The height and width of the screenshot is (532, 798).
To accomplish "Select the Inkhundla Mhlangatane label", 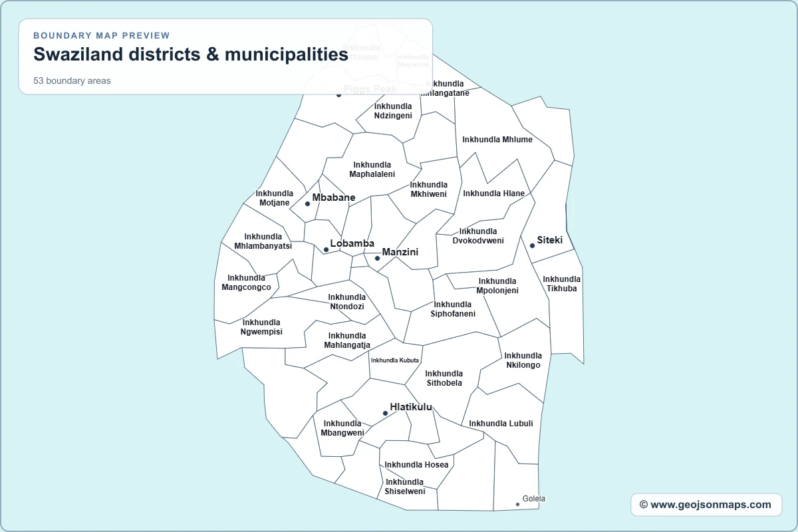I will pyautogui.click(x=446, y=88).
